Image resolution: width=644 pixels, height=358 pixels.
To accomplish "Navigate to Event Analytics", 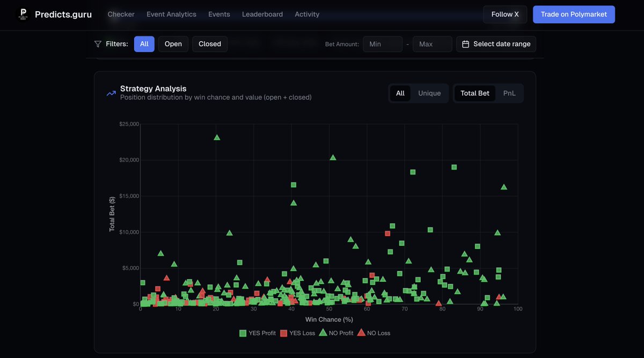I will [x=171, y=14].
